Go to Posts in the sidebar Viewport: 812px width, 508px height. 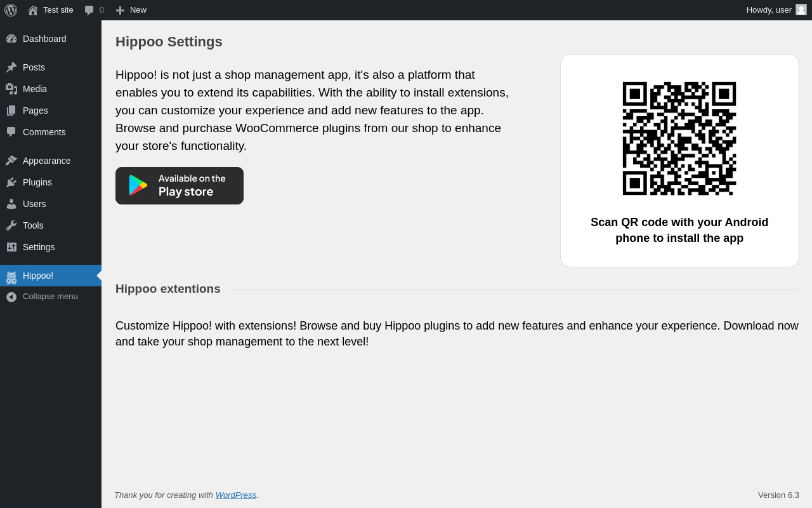click(x=51, y=67)
